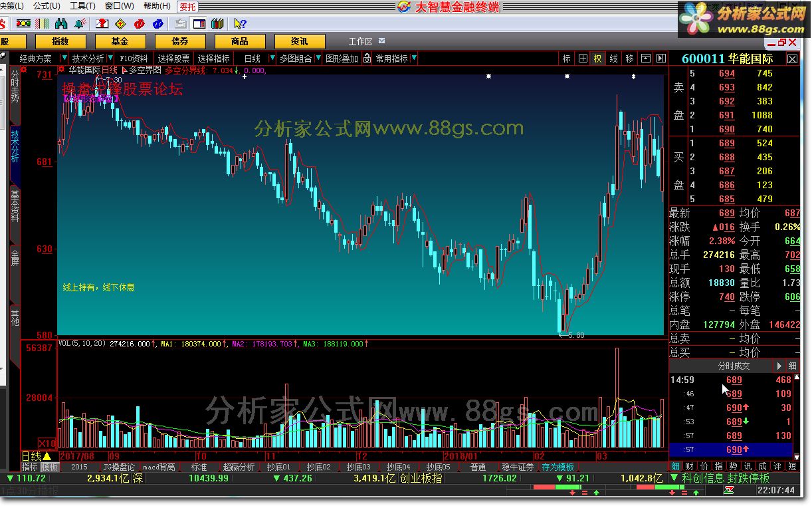Click the context help cursor icon
Viewport: 812px width, 506px height.
point(240,24)
